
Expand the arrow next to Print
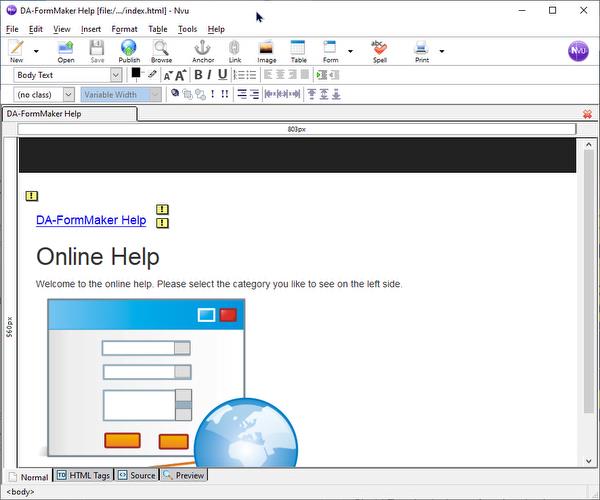pyautogui.click(x=442, y=51)
